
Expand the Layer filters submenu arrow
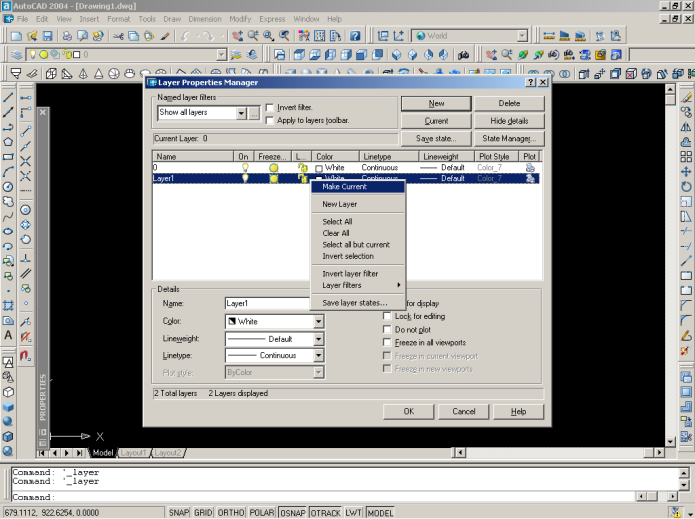coord(399,285)
